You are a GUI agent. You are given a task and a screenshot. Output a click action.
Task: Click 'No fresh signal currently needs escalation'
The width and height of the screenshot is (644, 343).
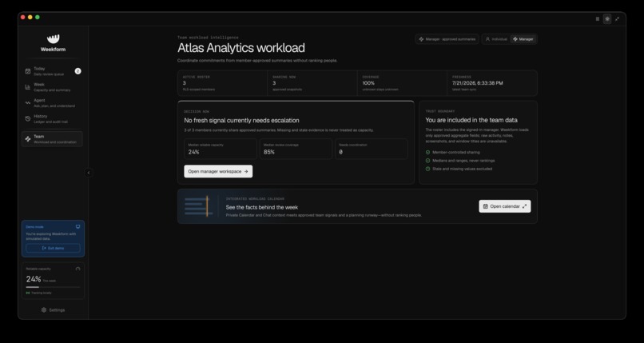pos(241,121)
